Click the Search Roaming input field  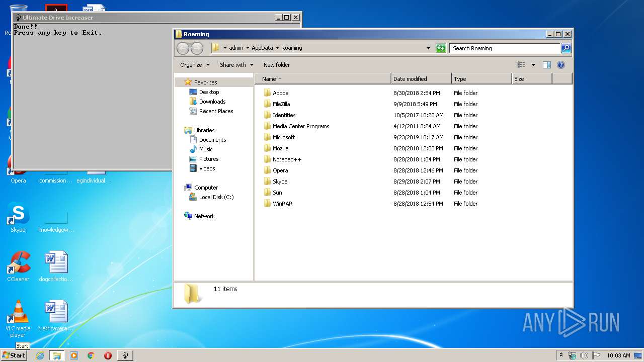coord(505,48)
